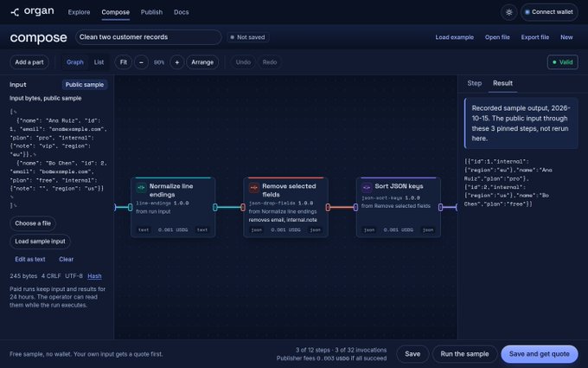Screen dimensions: 588x368
Task: Click the input port of Normalize line endings
Action: (130, 207)
